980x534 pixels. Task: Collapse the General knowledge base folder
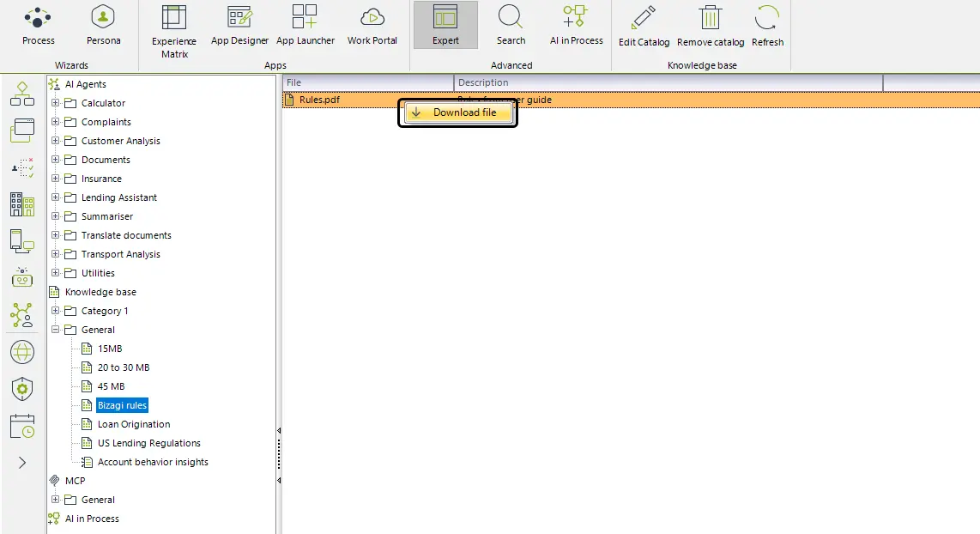pyautogui.click(x=56, y=329)
